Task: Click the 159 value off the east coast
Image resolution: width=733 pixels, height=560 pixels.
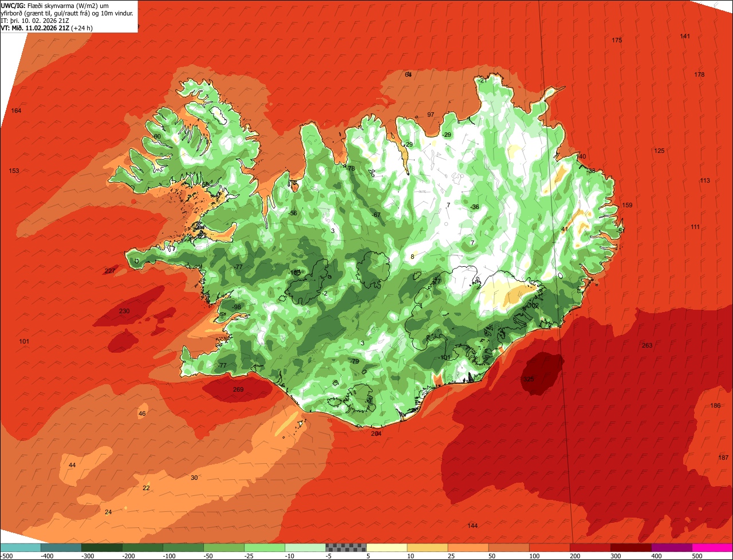Action: point(627,206)
